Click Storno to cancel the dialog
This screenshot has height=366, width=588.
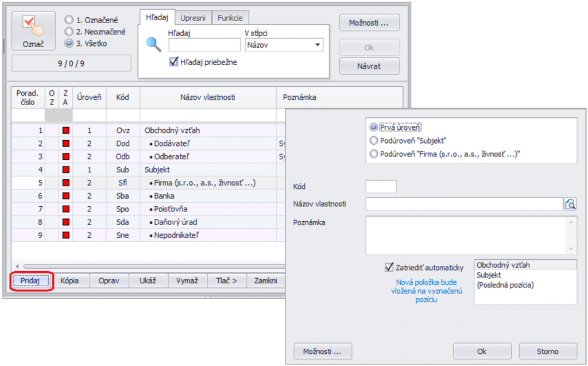coord(547,351)
